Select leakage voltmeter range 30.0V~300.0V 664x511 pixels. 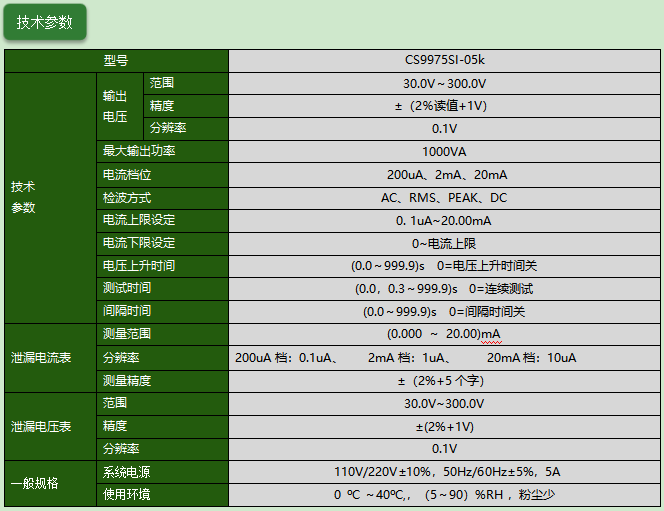click(x=444, y=404)
